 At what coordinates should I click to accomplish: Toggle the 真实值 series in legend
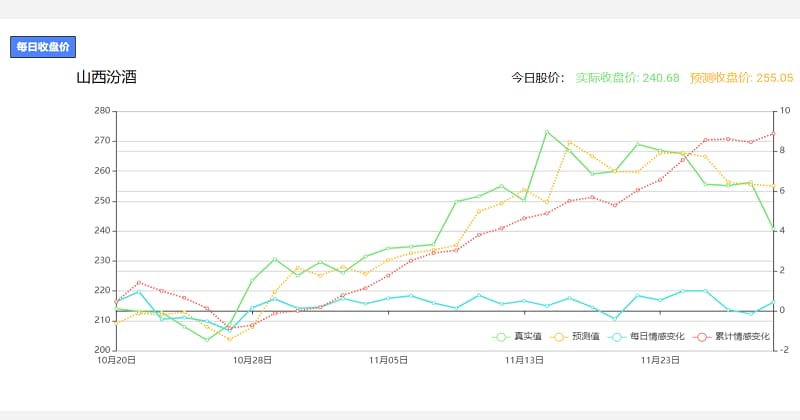(516, 336)
